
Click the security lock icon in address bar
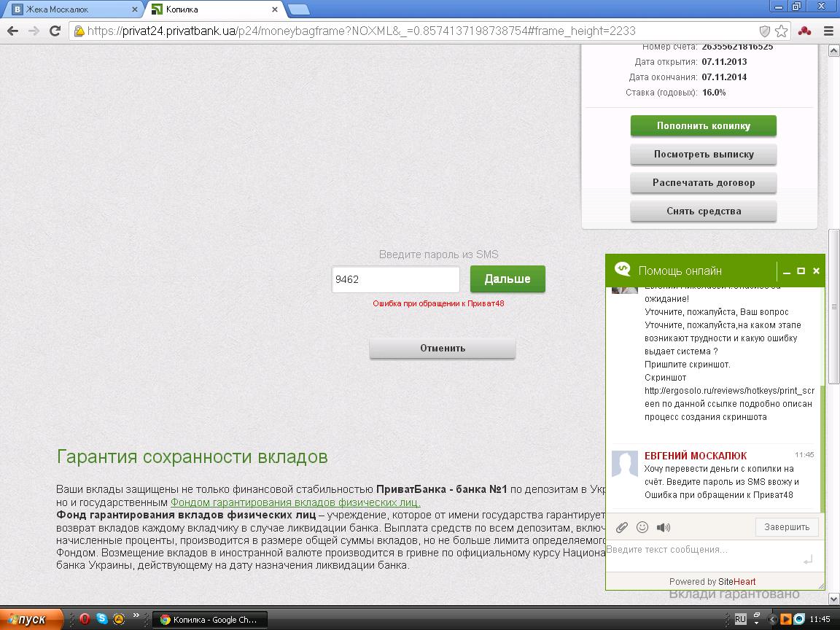79,31
